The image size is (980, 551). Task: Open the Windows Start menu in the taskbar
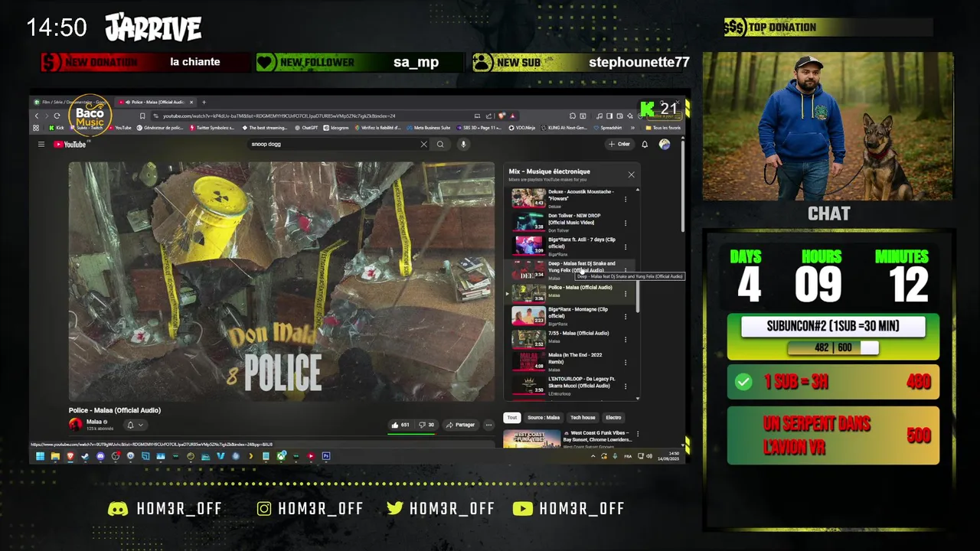click(x=40, y=456)
